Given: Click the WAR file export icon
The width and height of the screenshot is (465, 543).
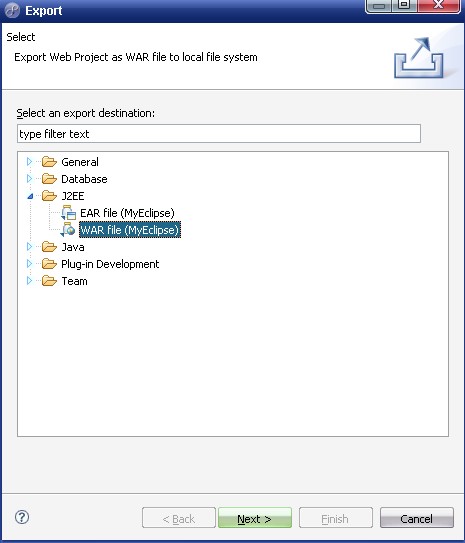Looking at the screenshot, I should [x=68, y=230].
